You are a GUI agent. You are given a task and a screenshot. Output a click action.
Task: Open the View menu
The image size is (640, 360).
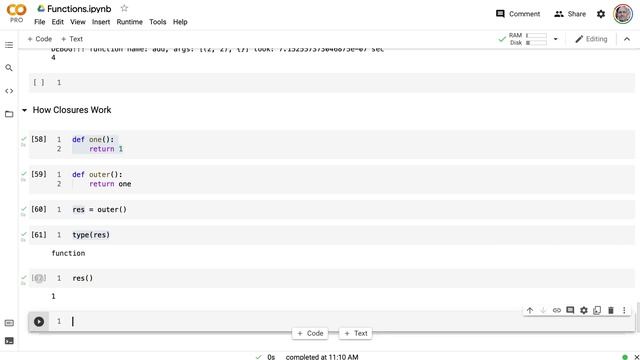(x=78, y=22)
